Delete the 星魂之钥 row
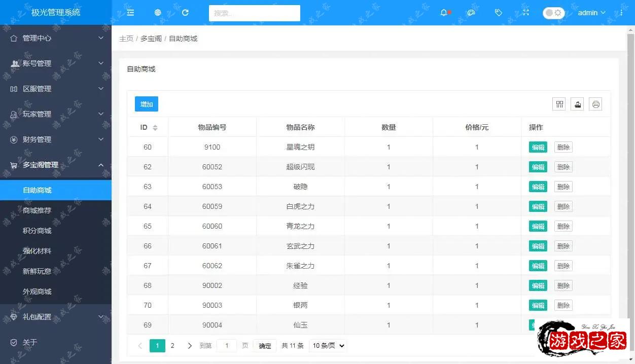Screen dimensions: 635x364 pyautogui.click(x=563, y=148)
